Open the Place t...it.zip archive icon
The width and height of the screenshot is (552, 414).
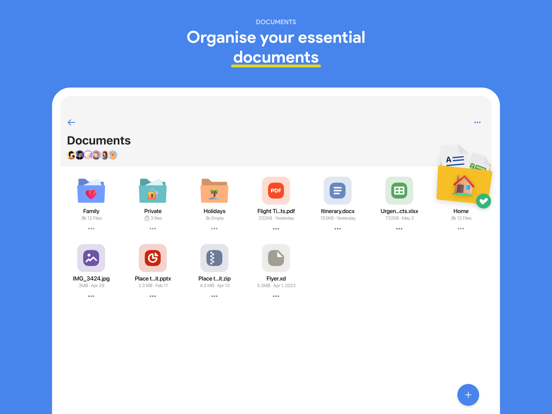click(214, 258)
